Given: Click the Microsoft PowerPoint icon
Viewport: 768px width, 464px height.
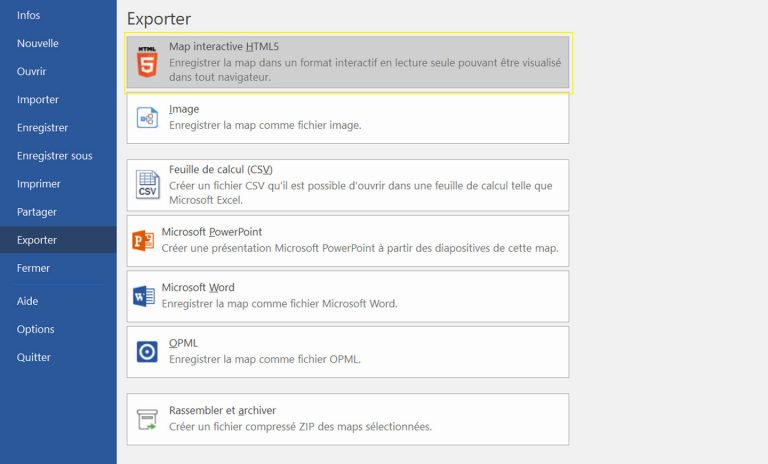Looking at the screenshot, I should 144,240.
